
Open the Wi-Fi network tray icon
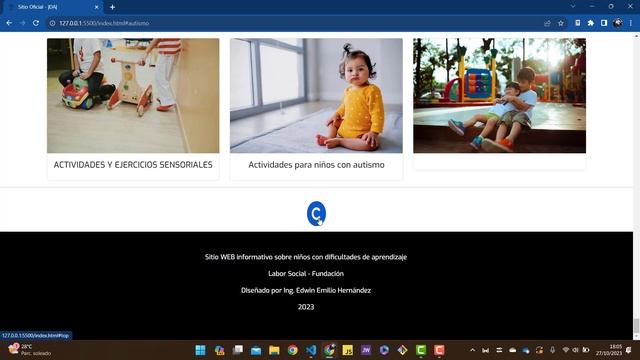point(566,350)
